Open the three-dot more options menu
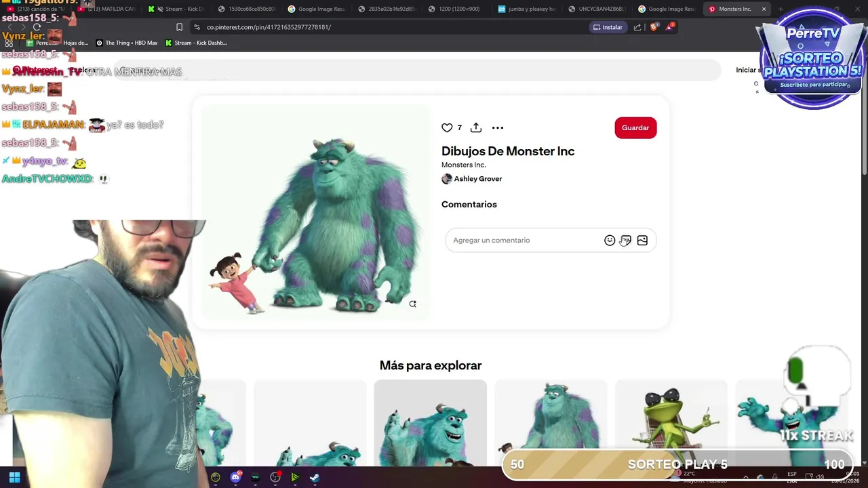 [x=498, y=127]
